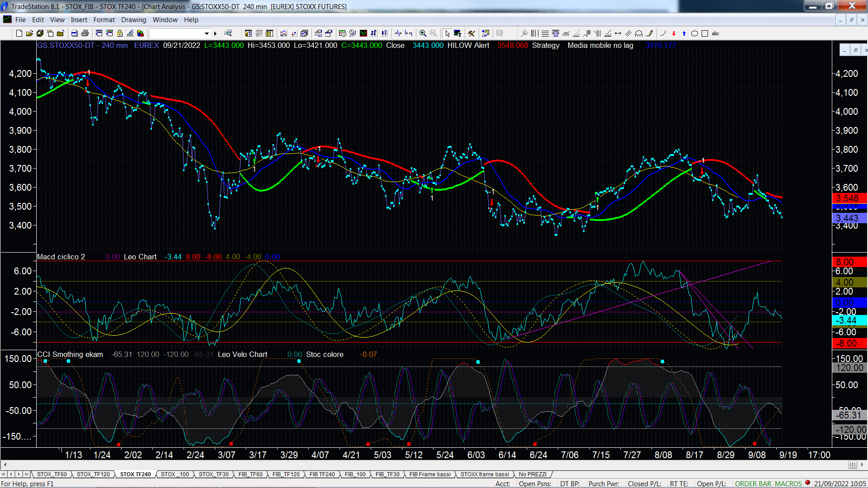This screenshot has width=868, height=488.
Task: Select the Zoom In magnifier tool
Action: (423, 33)
